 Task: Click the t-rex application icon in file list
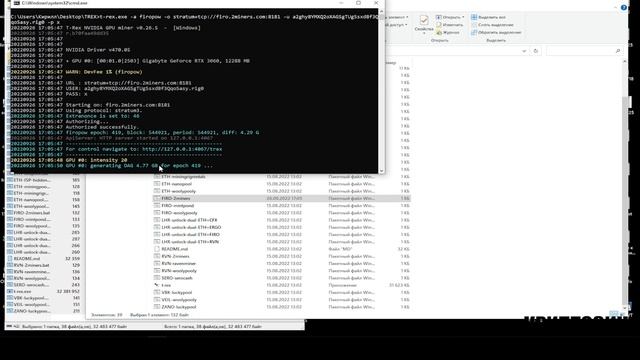156,285
